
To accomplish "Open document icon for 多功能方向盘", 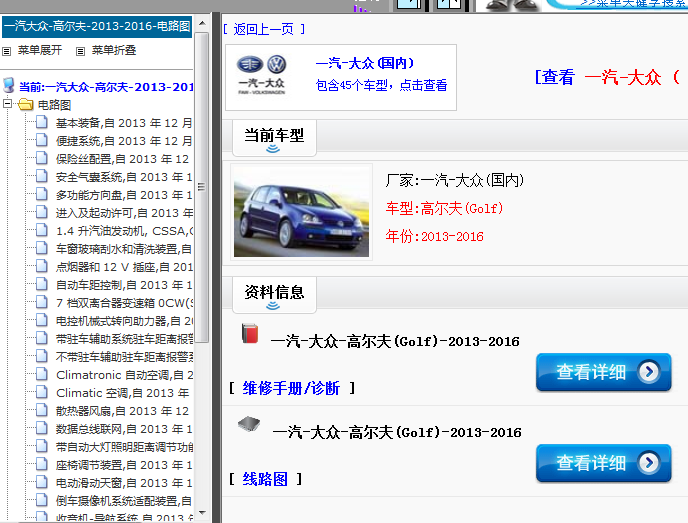I will (x=42, y=193).
